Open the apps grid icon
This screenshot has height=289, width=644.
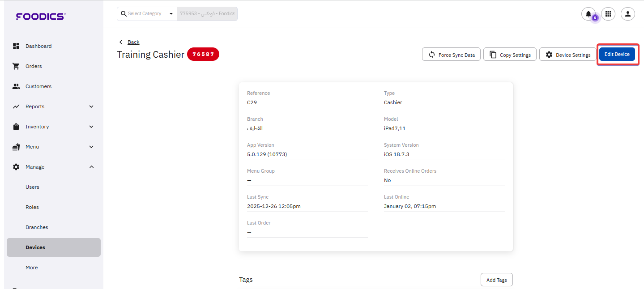608,14
